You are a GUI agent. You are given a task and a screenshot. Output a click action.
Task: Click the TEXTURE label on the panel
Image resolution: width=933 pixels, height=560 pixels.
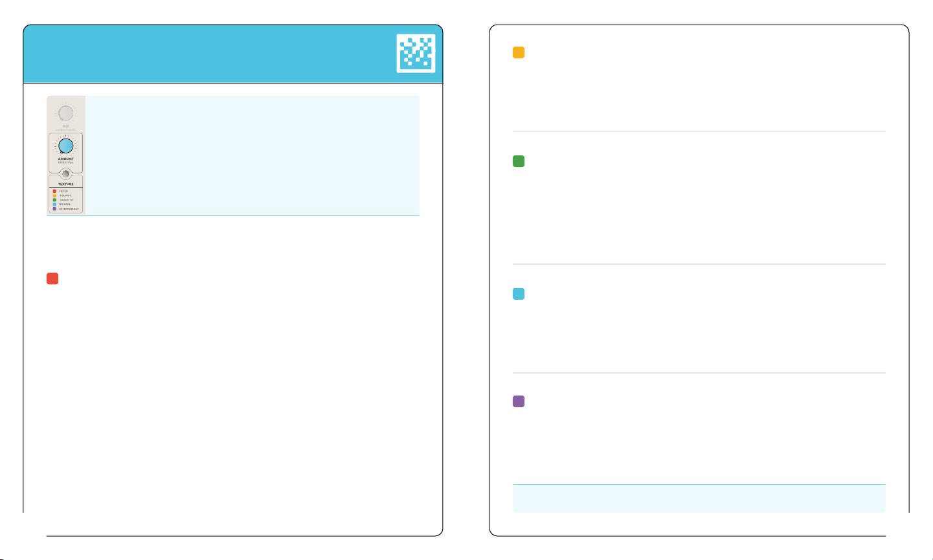click(x=65, y=184)
